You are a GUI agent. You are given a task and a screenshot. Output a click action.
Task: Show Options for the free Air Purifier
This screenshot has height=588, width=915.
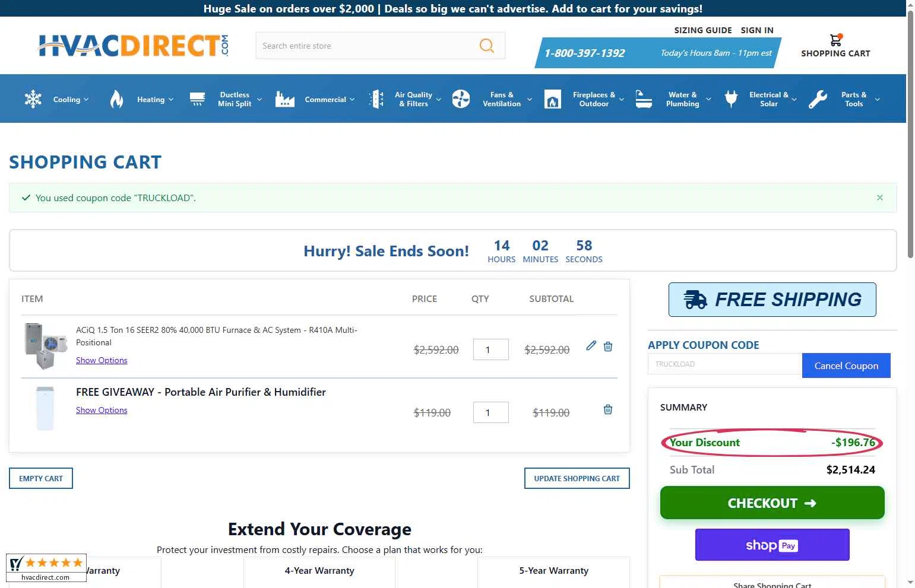pyautogui.click(x=102, y=410)
